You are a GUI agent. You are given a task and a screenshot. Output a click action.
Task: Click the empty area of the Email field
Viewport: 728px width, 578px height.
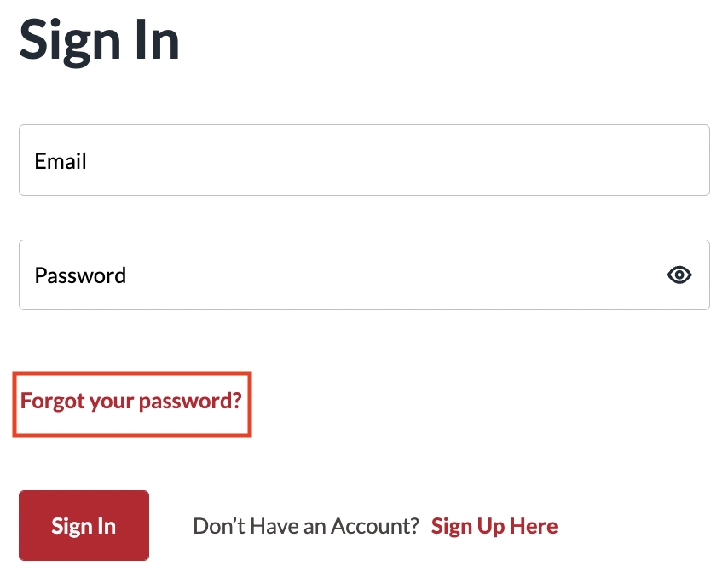[x=395, y=160]
